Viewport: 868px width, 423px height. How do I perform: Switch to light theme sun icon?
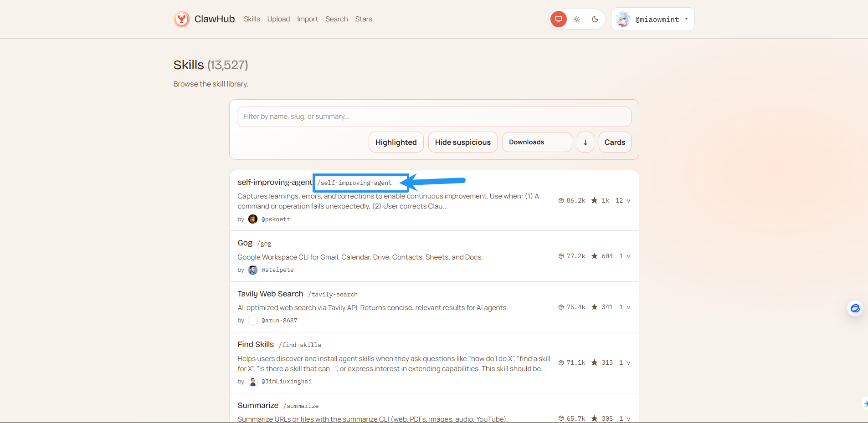tap(577, 19)
